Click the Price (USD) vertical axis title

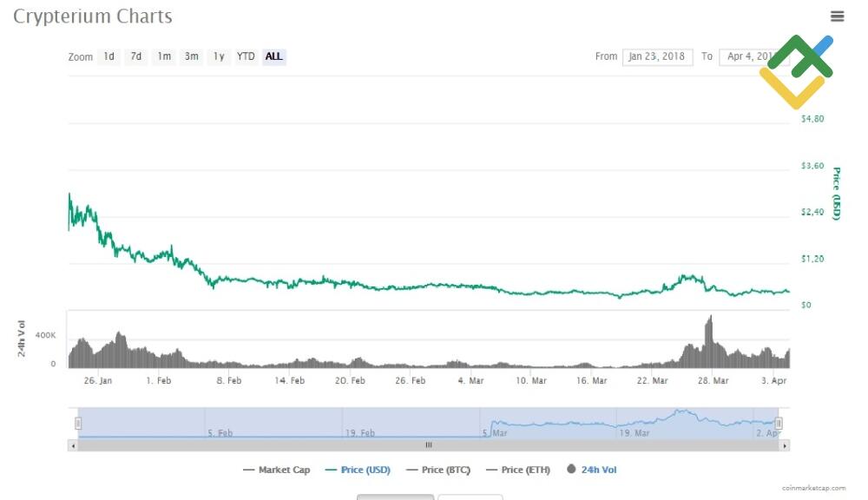(x=837, y=194)
